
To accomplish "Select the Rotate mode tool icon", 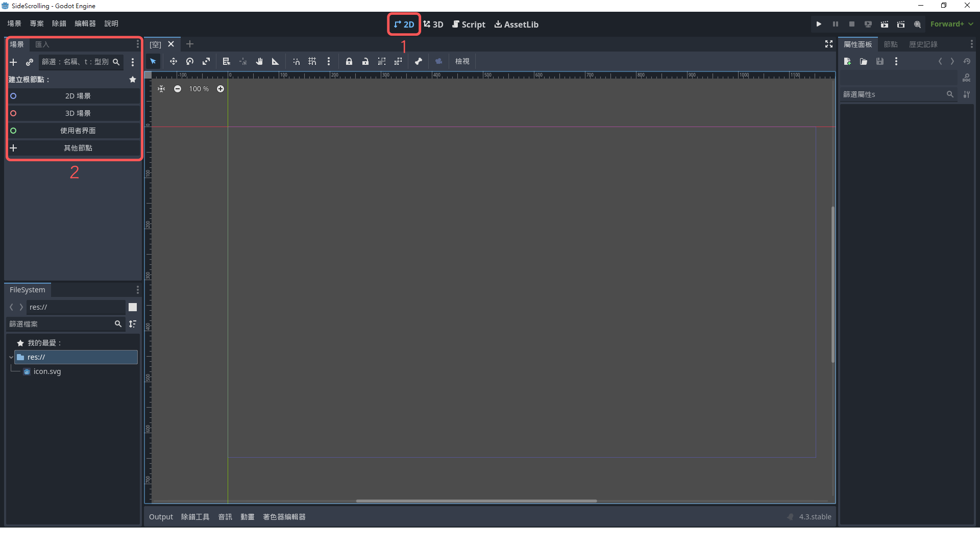I will click(190, 61).
